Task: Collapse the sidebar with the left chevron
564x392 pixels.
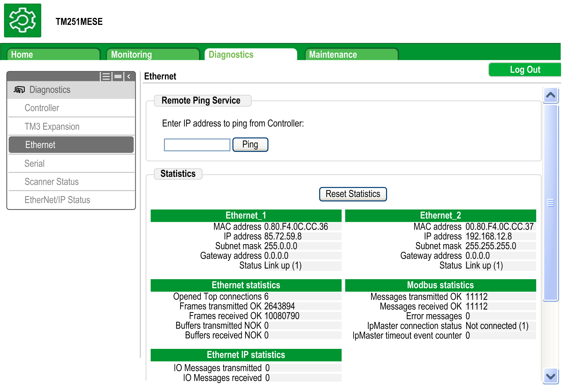Action: (x=129, y=77)
